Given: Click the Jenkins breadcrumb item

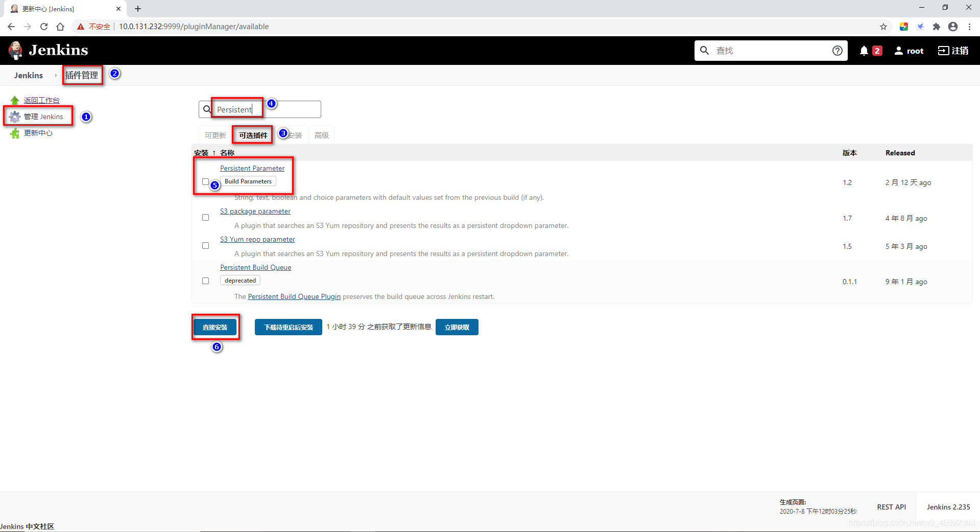Looking at the screenshot, I should [x=29, y=75].
